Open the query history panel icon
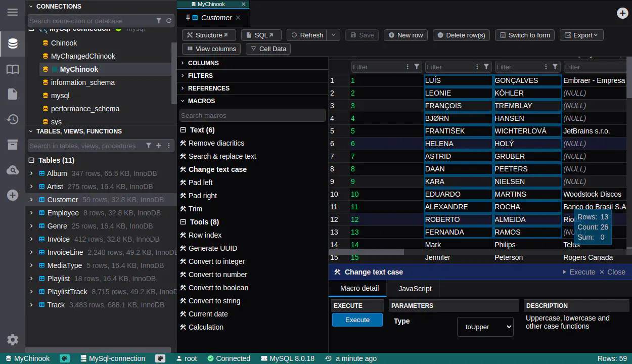 (x=13, y=119)
